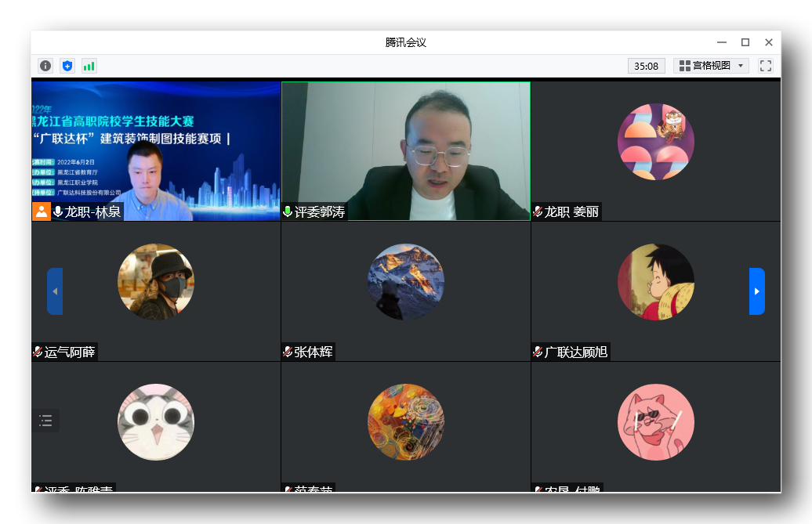Click the green microphone icon for 评委郭涛
Screen dimensions: 812x524
click(x=288, y=211)
